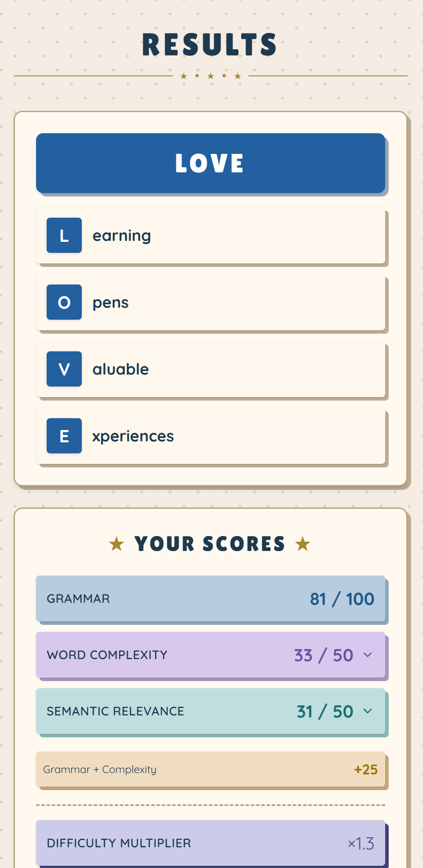Click the LOVE word banner
Screen dimensions: 423x868
point(211,163)
